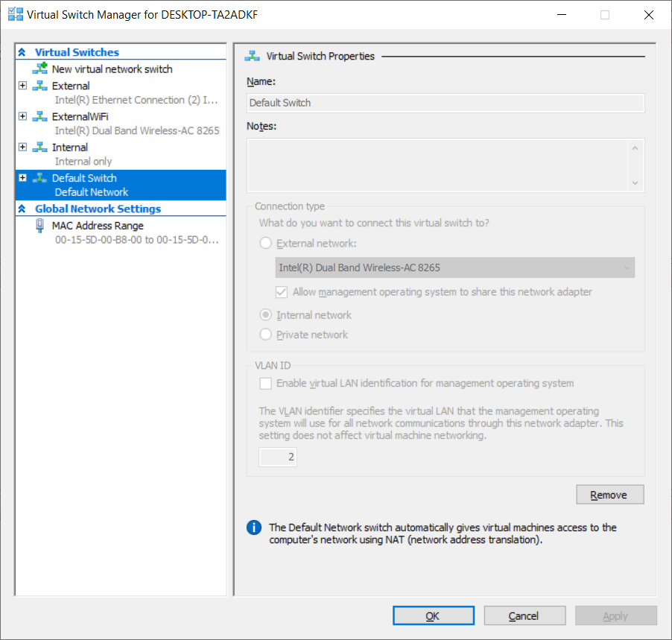
Task: Collapse the Global Network Settings section
Action: coord(22,209)
